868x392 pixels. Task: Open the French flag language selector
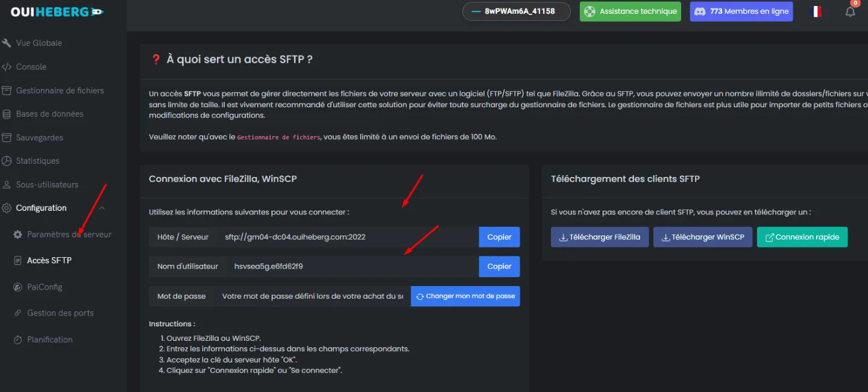(x=816, y=11)
